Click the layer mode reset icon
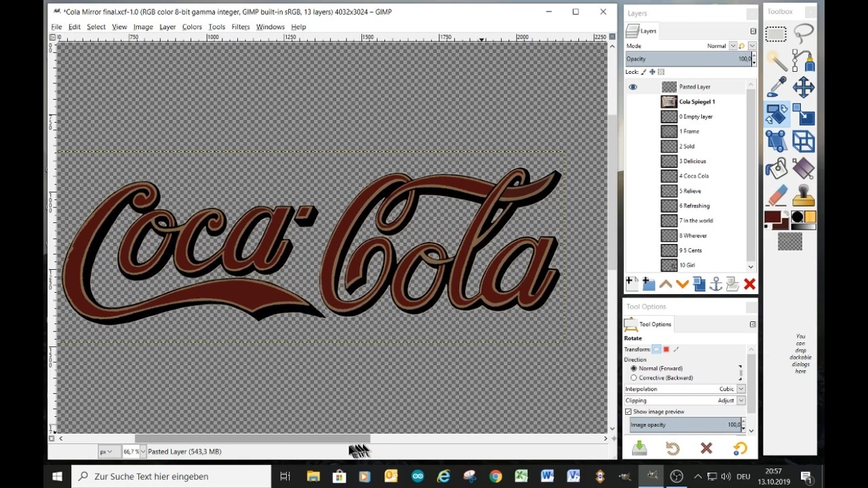868x488 pixels. pyautogui.click(x=742, y=46)
